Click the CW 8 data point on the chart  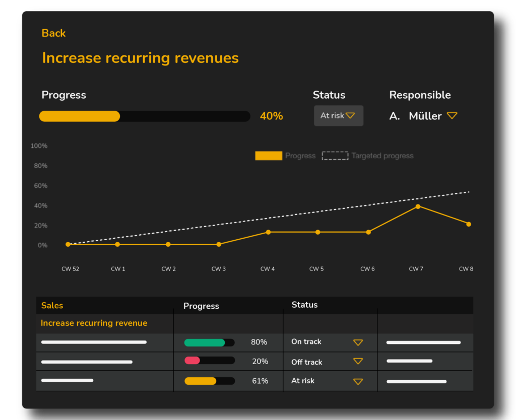pos(468,224)
